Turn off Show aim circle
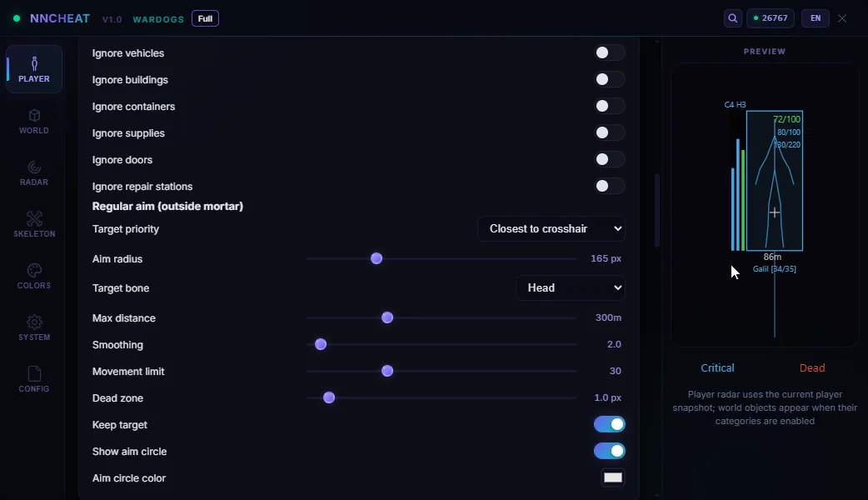868x500 pixels. 609,451
